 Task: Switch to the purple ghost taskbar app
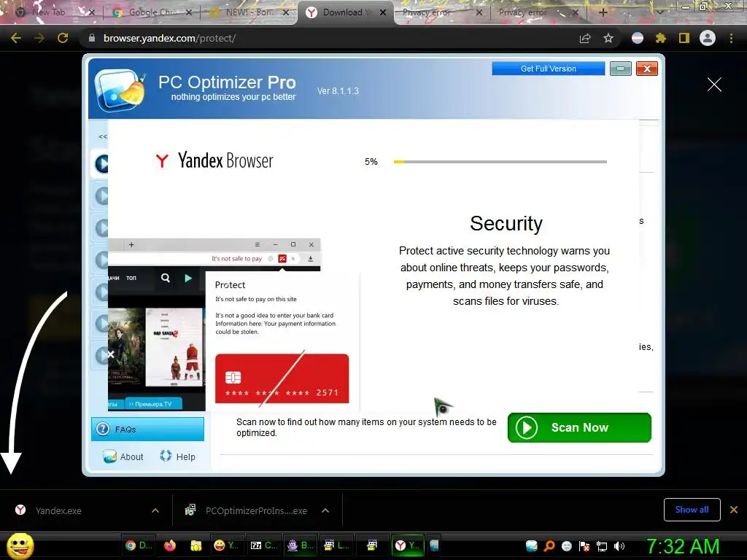pos(300,545)
